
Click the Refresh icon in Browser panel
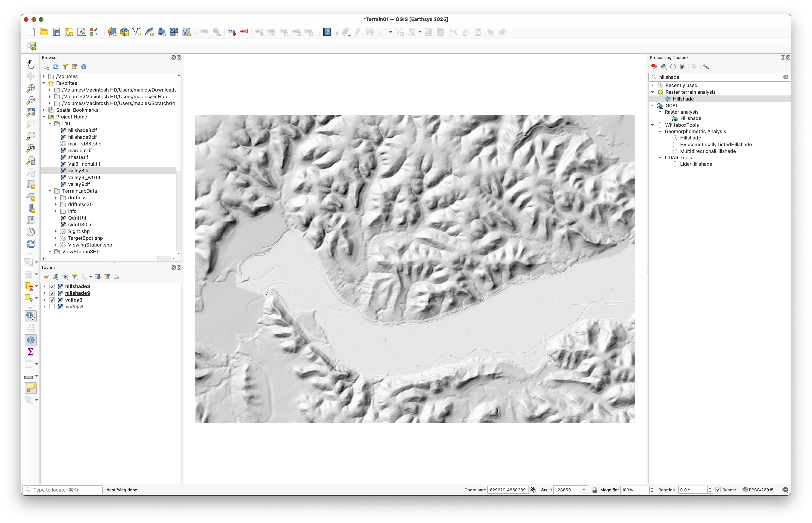click(56, 67)
